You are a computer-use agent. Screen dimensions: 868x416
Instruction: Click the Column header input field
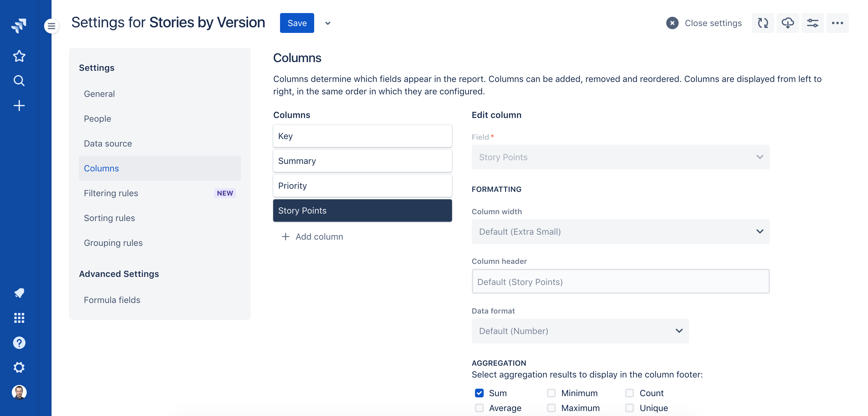click(620, 281)
